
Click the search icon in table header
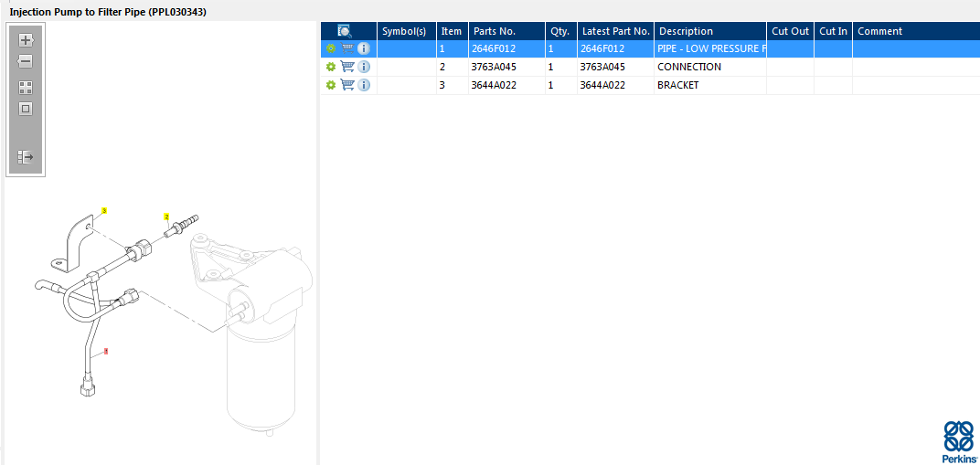[x=345, y=31]
